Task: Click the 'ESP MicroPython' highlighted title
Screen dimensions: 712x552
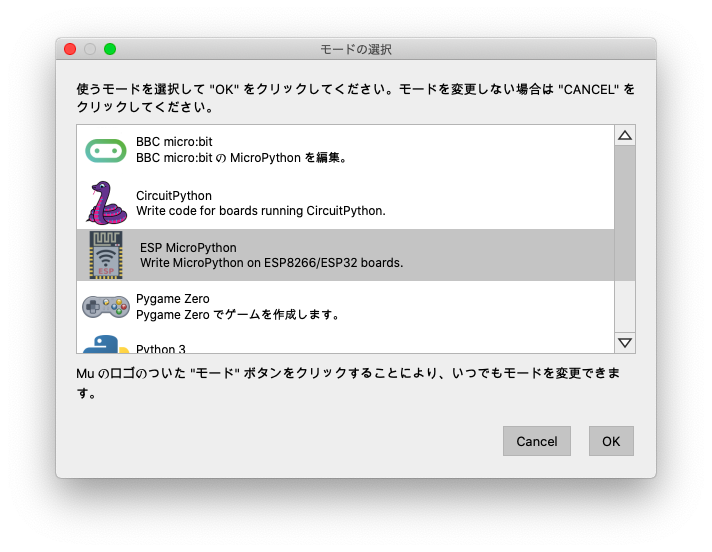Action: click(188, 247)
